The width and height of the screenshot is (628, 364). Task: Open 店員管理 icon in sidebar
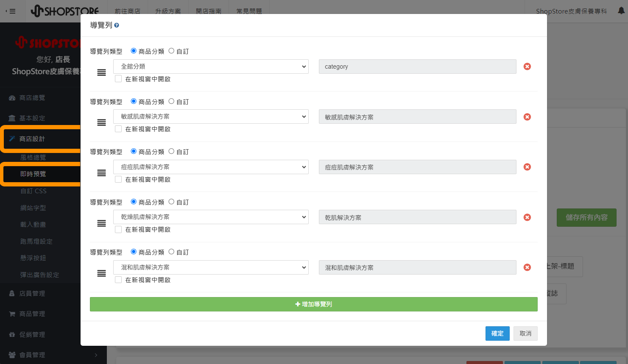point(12,293)
